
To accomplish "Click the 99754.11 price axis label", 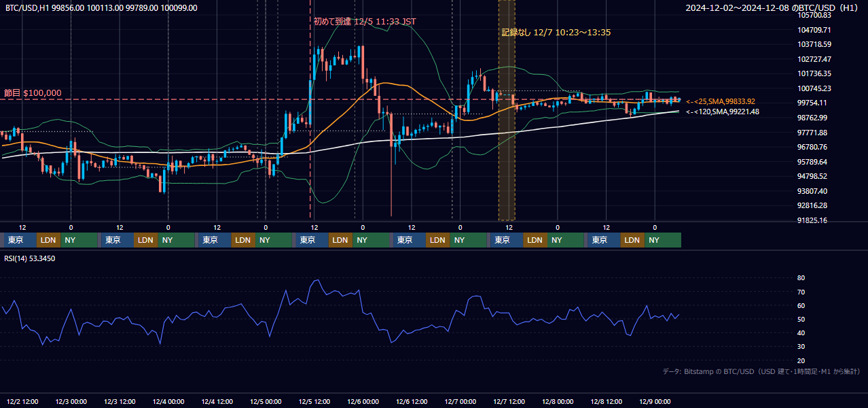I will point(813,103).
